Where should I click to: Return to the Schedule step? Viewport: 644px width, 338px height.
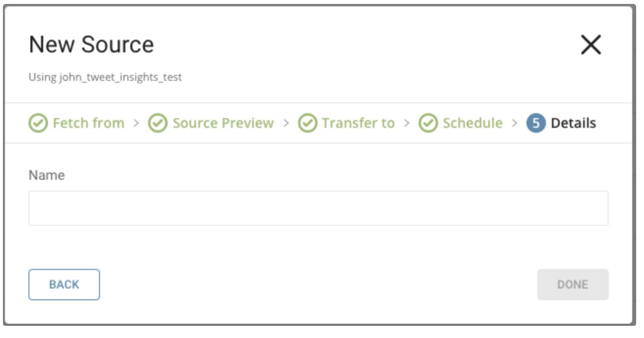[x=472, y=123]
